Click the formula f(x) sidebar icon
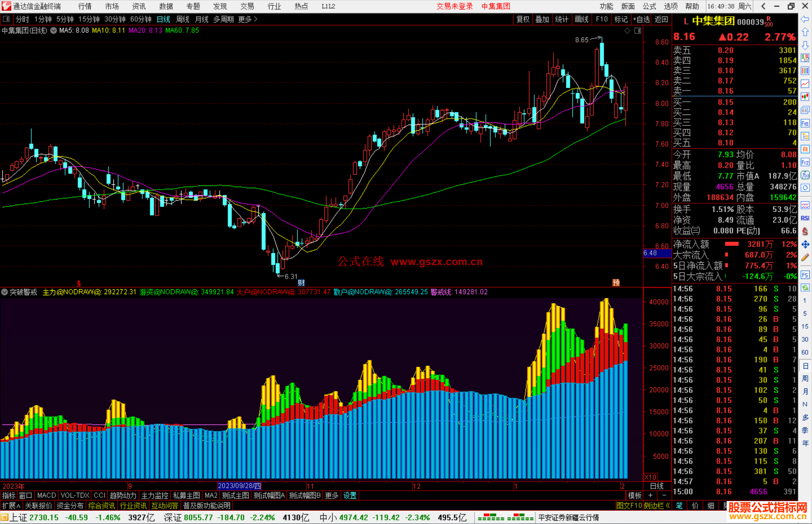Screen dimensions: 812x524 click(805, 175)
